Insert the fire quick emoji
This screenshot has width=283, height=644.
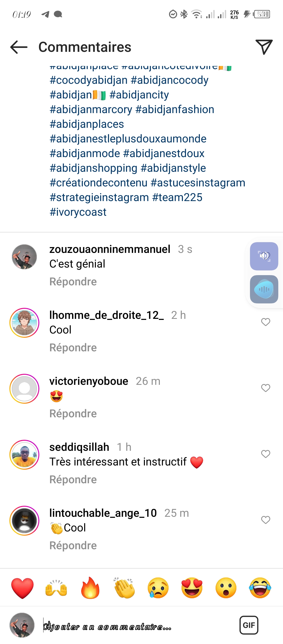click(x=90, y=588)
